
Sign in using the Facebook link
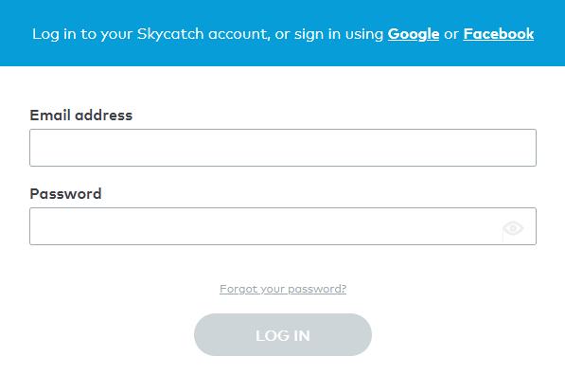click(499, 34)
